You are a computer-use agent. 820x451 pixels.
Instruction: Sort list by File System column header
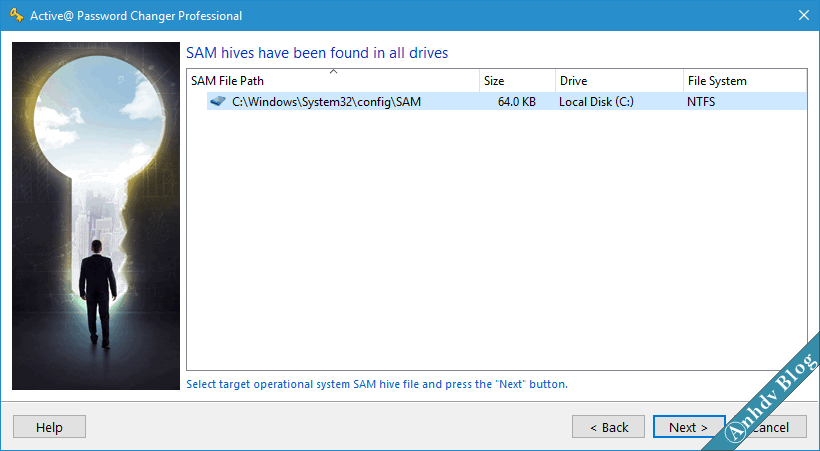click(745, 81)
